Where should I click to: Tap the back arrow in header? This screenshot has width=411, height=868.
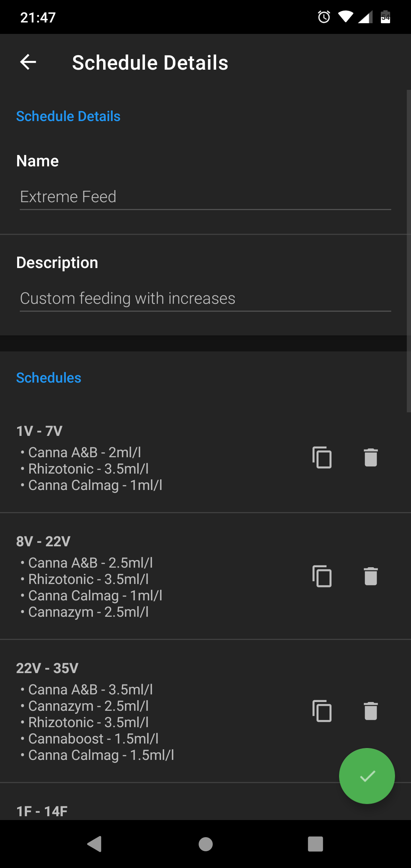pos(28,62)
